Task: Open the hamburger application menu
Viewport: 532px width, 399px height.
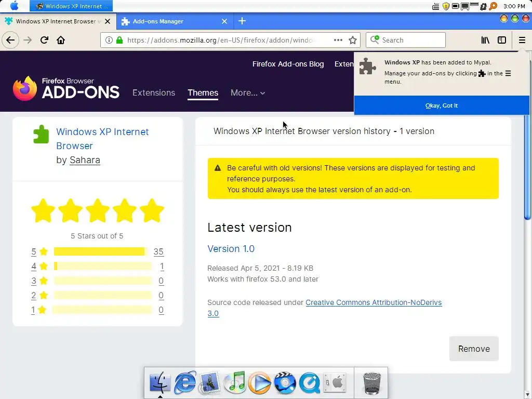Action: click(522, 40)
